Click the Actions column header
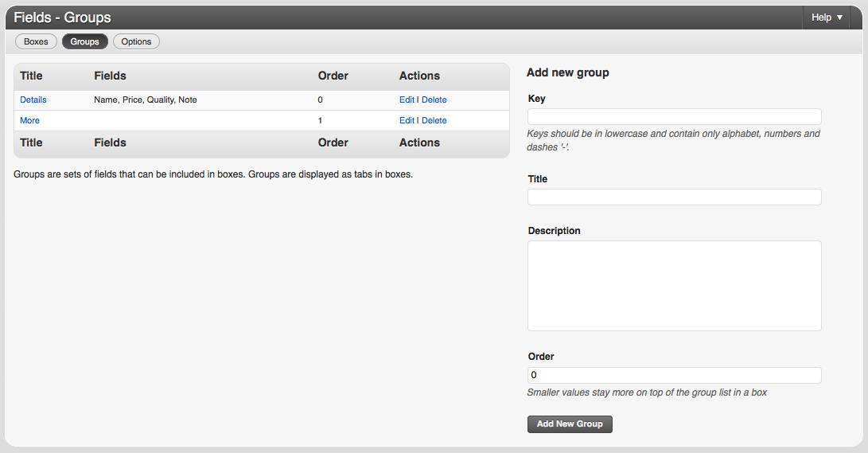 pyautogui.click(x=419, y=76)
